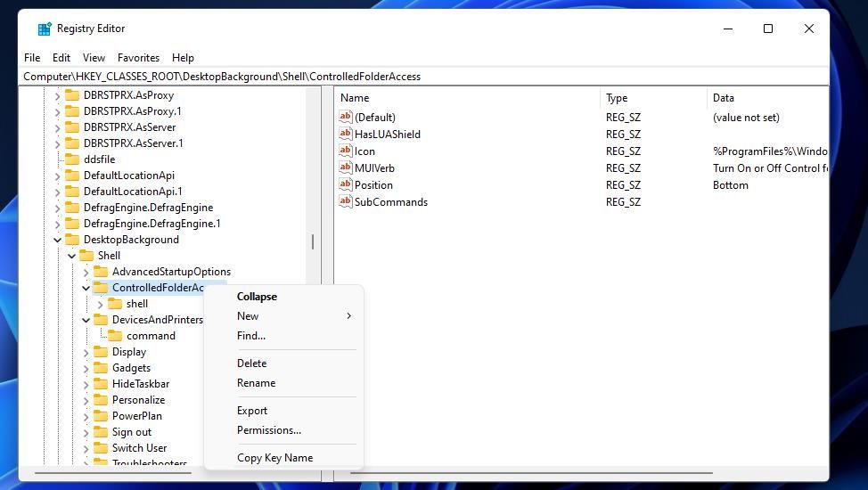The width and height of the screenshot is (868, 490).
Task: Click the tree pane vertical scrollbar thumb
Action: [313, 241]
